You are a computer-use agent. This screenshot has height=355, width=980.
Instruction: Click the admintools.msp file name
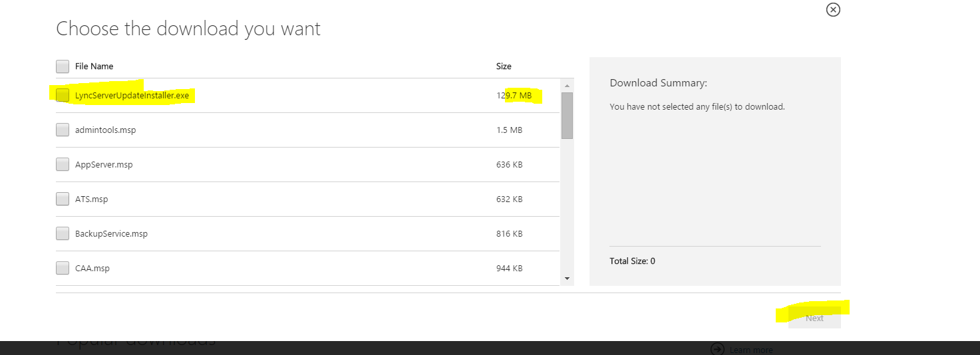pos(106,130)
